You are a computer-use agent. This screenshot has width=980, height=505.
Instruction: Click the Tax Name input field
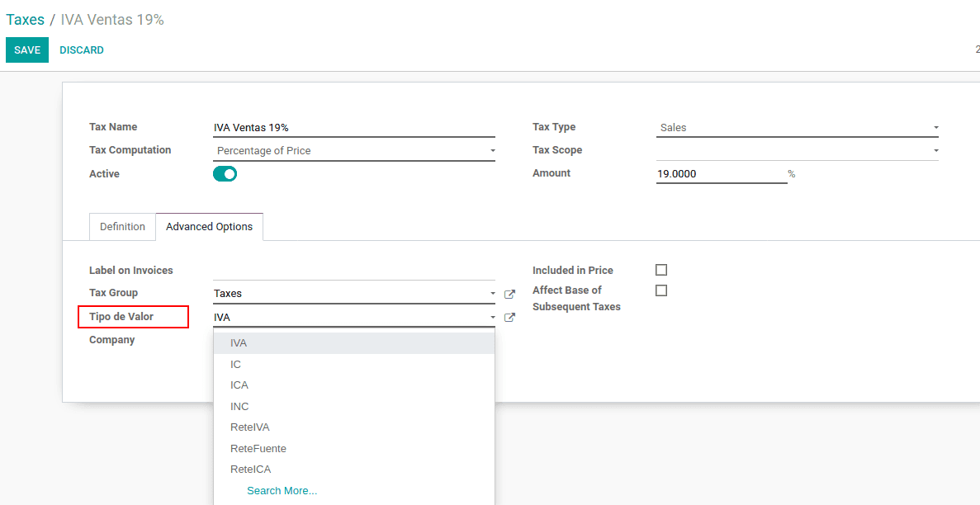[x=353, y=128]
